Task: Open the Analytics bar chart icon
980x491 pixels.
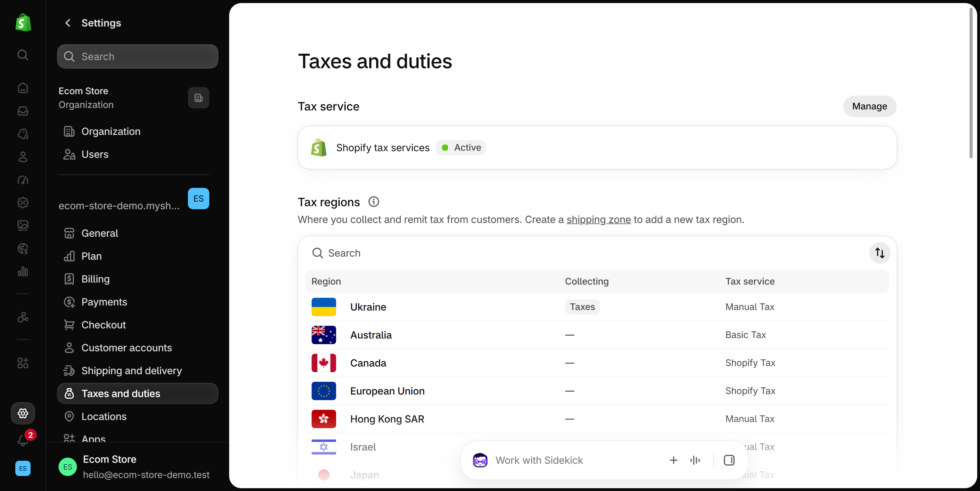Action: tap(23, 271)
